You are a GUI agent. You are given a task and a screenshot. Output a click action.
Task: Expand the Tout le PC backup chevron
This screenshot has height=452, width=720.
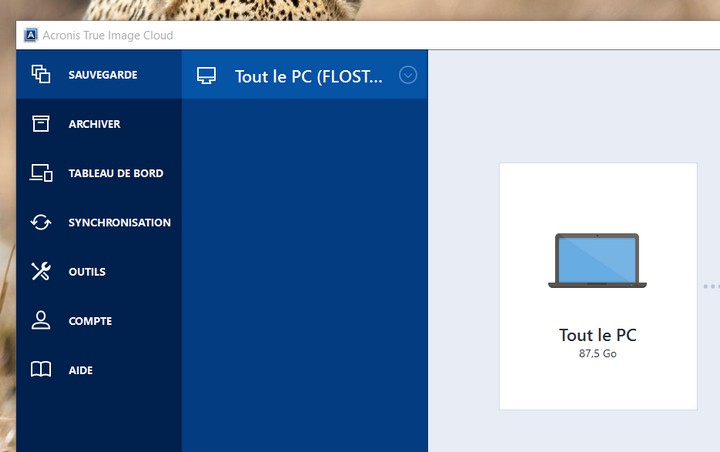tap(408, 75)
